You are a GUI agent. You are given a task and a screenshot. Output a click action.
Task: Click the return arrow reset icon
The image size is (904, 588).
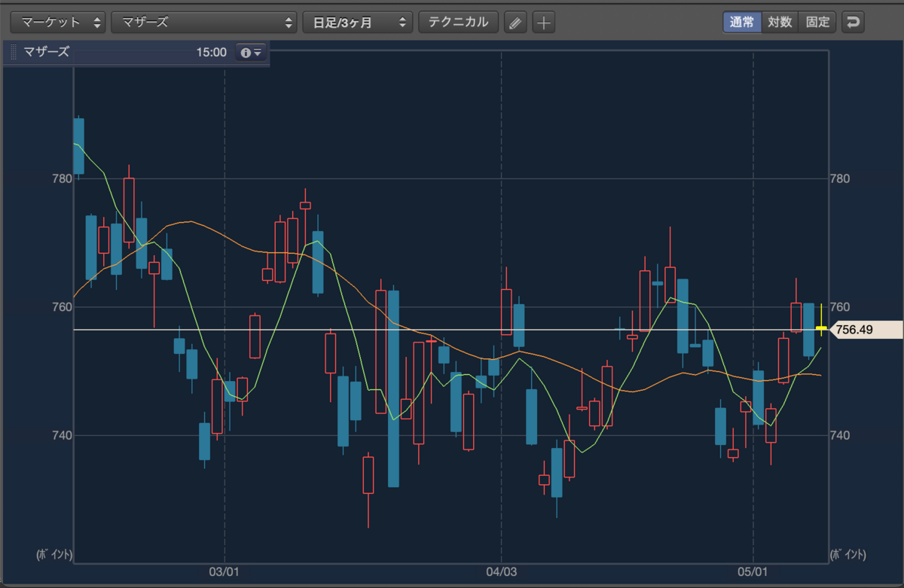[x=853, y=22]
